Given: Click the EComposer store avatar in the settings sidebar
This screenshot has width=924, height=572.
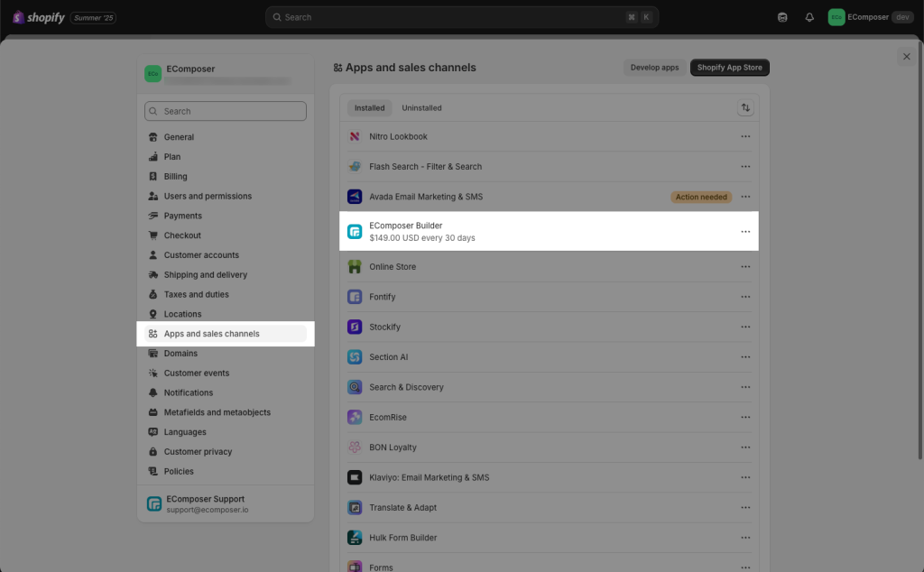Looking at the screenshot, I should click(152, 74).
